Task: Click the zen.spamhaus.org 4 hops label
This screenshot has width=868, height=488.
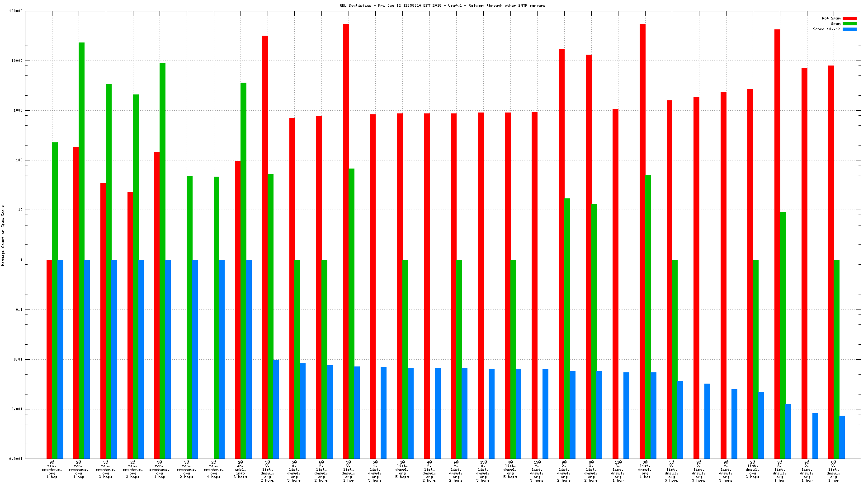Action: click(213, 469)
